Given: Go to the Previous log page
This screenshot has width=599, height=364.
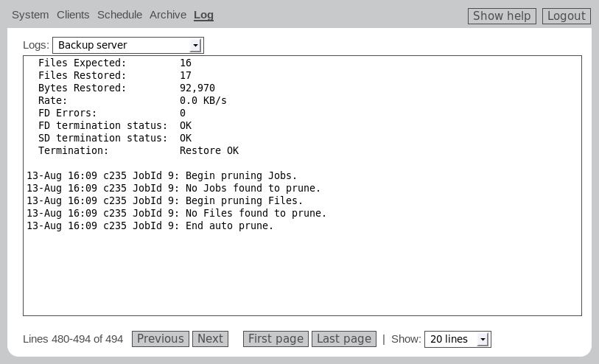Looking at the screenshot, I should pos(160,339).
